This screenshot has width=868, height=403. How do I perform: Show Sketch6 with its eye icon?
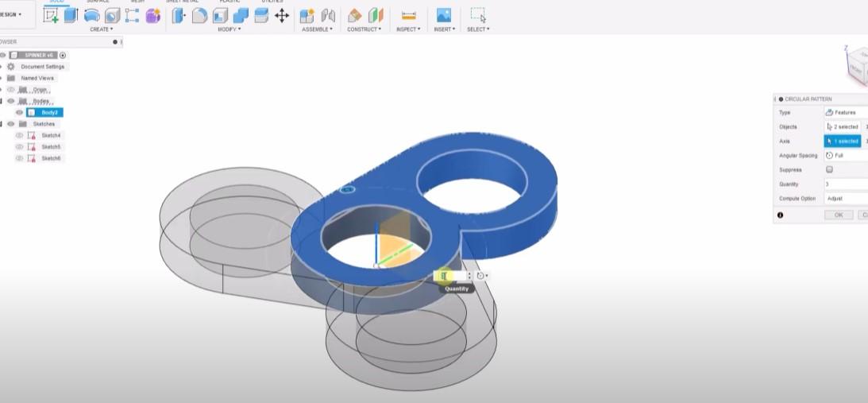19,158
